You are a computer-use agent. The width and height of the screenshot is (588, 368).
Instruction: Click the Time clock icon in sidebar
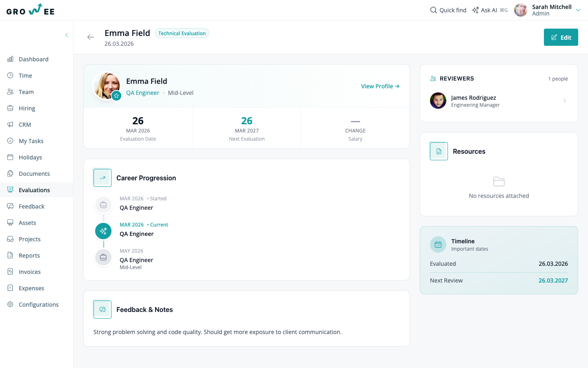(x=10, y=76)
